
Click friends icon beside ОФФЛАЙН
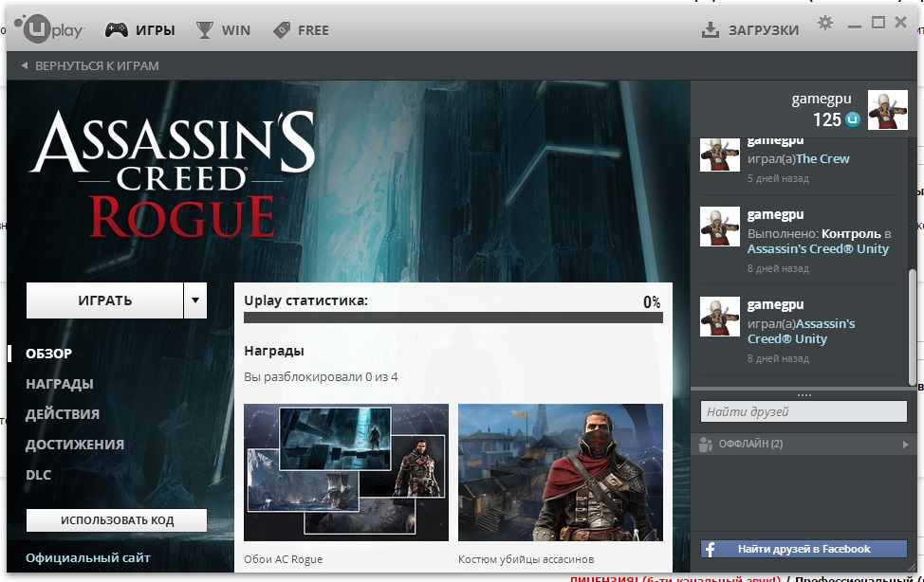(x=706, y=445)
